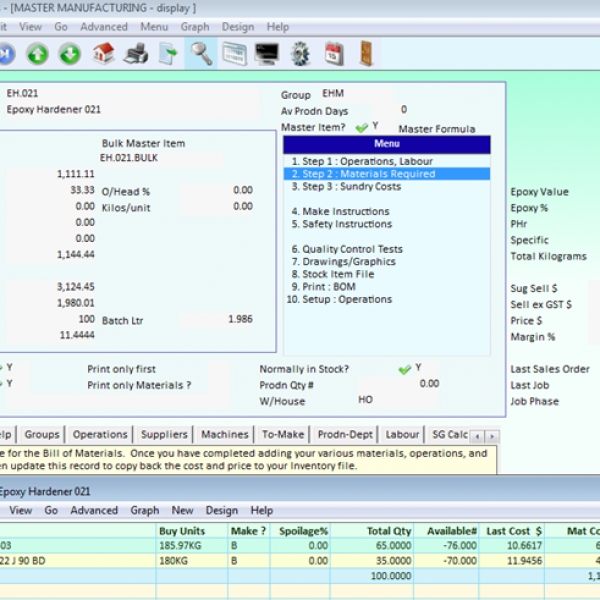Click the EH.021 item code field
The width and height of the screenshot is (600, 600).
132,93
